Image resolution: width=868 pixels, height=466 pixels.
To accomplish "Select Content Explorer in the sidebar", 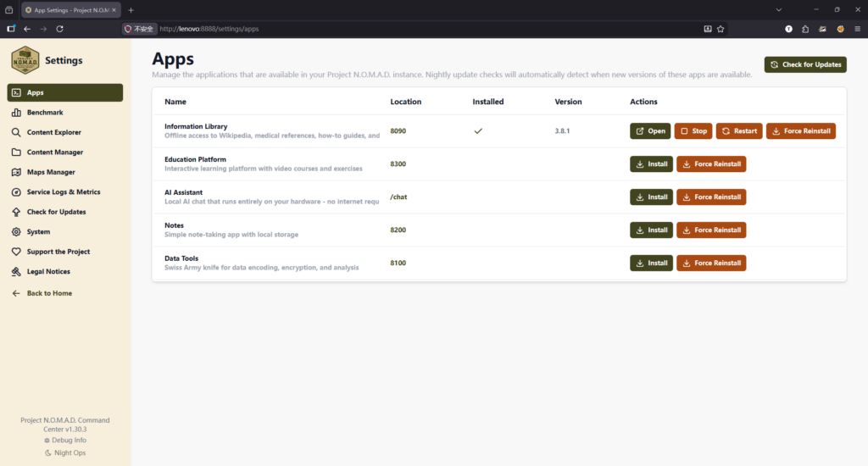I will [x=53, y=132].
